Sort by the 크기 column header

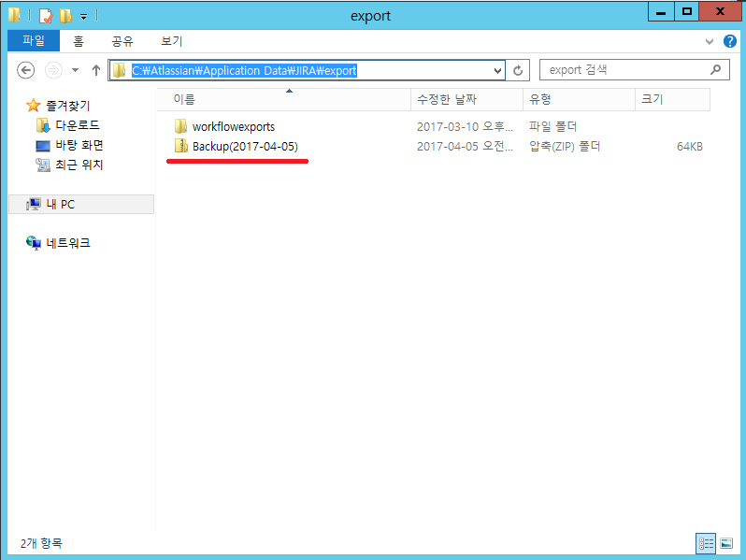(x=673, y=99)
